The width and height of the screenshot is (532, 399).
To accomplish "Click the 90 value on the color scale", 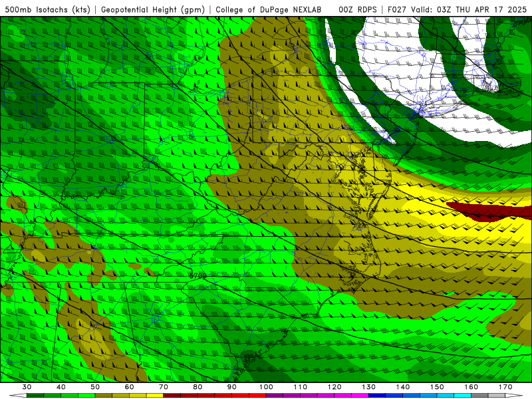I will (231, 387).
